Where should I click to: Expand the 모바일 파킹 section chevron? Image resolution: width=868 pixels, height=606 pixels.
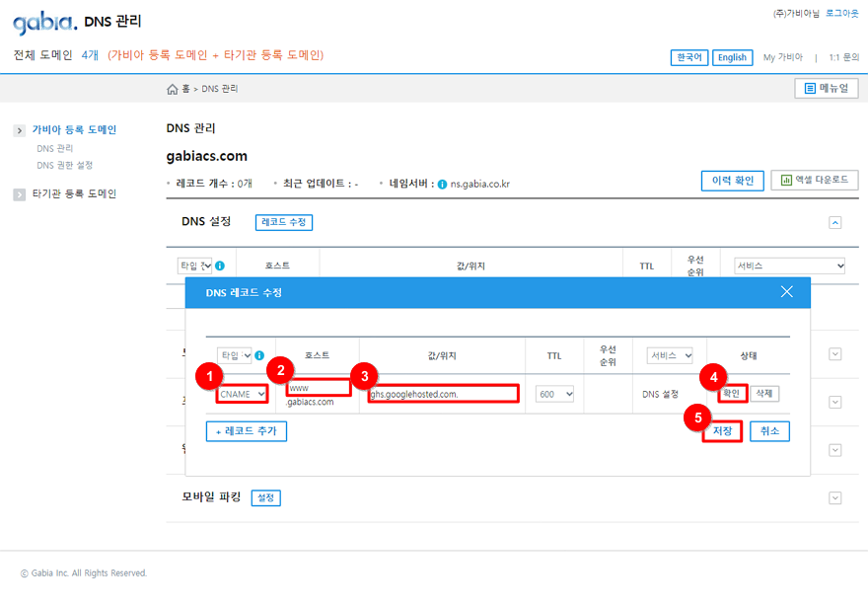pos(835,498)
